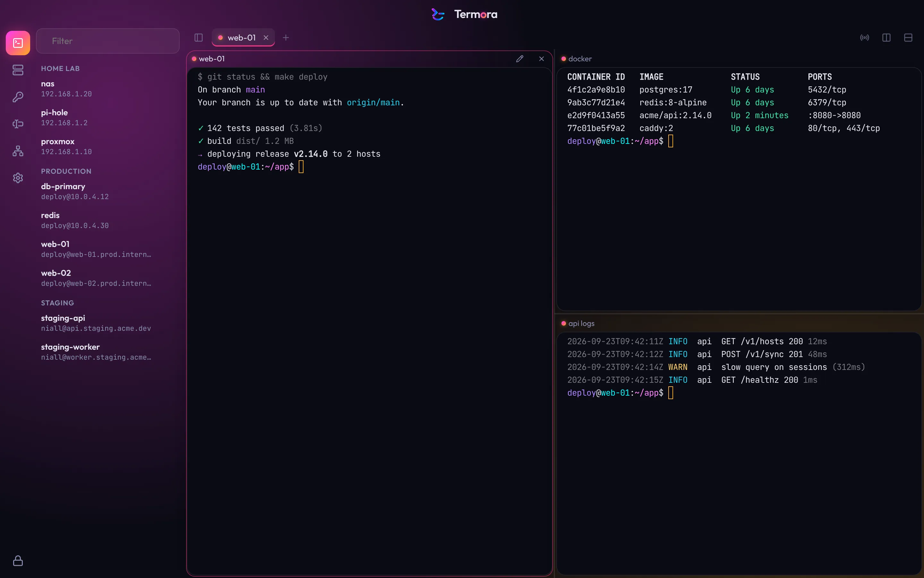Click 'Up 2 minutes' status cell

pyautogui.click(x=759, y=115)
